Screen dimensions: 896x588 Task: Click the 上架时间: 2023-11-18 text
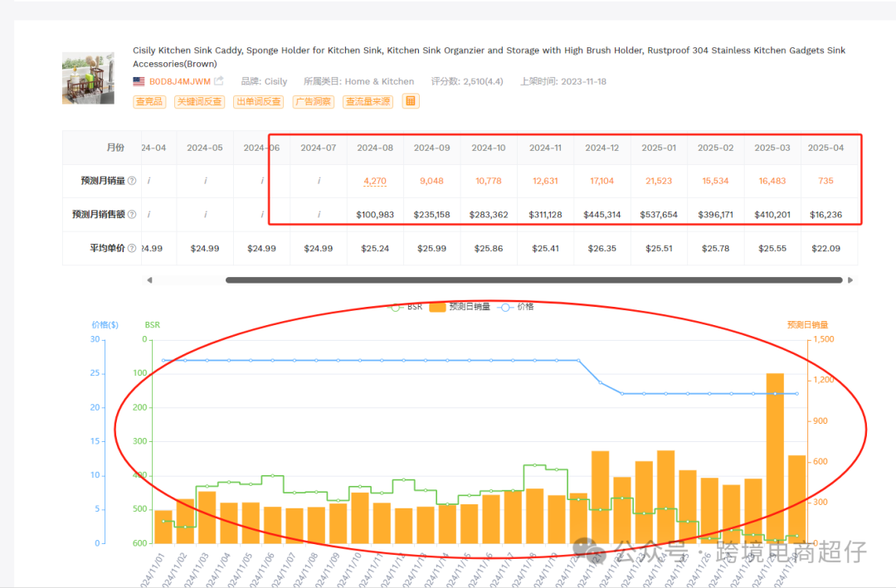562,82
